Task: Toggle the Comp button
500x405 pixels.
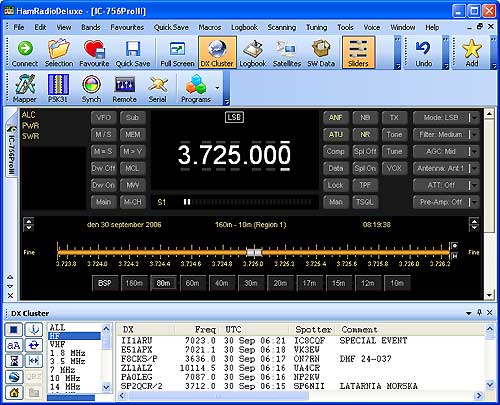Action: click(336, 151)
